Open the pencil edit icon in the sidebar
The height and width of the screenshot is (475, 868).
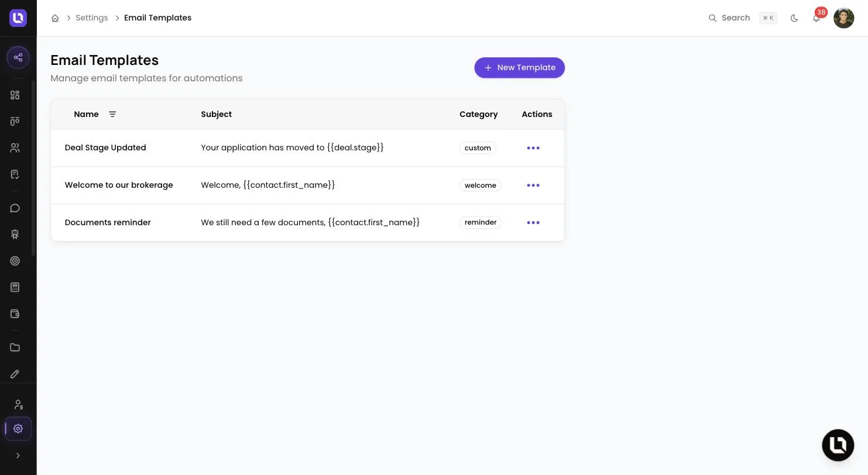(15, 374)
